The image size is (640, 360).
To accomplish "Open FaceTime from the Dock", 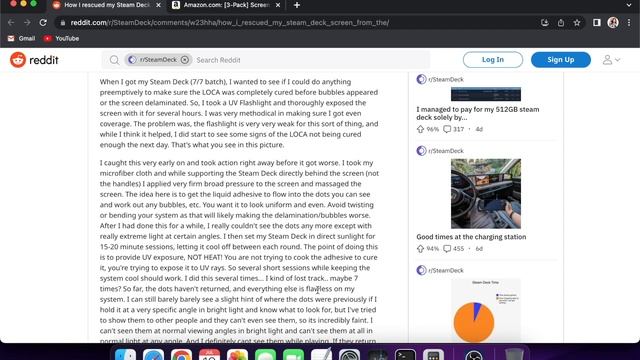I will (293, 354).
